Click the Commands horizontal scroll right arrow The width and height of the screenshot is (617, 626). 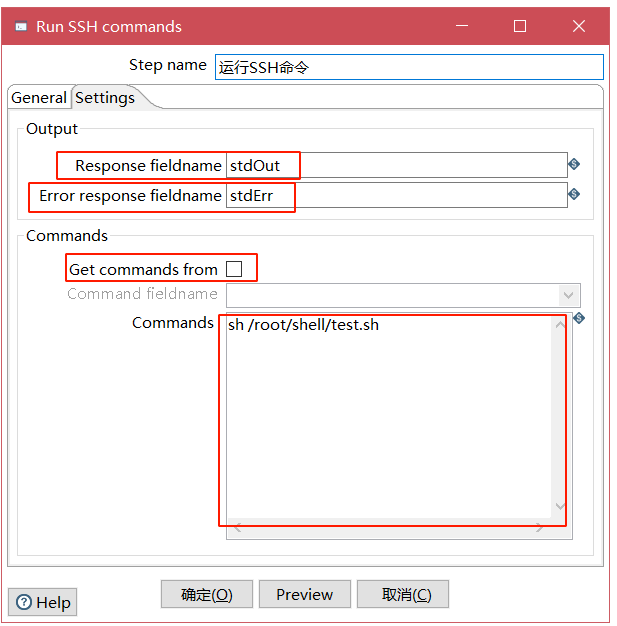click(540, 528)
